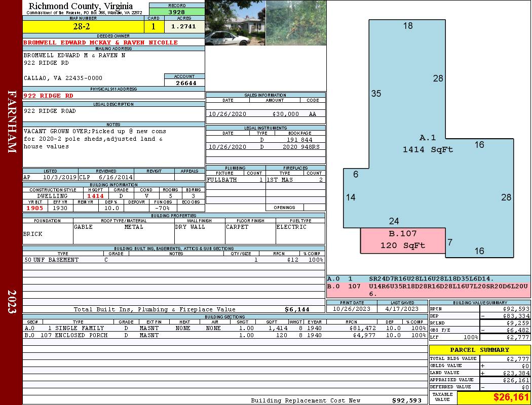Click the red taxable value $26,161
Viewport: 532px width, 405px height.
[511, 397]
